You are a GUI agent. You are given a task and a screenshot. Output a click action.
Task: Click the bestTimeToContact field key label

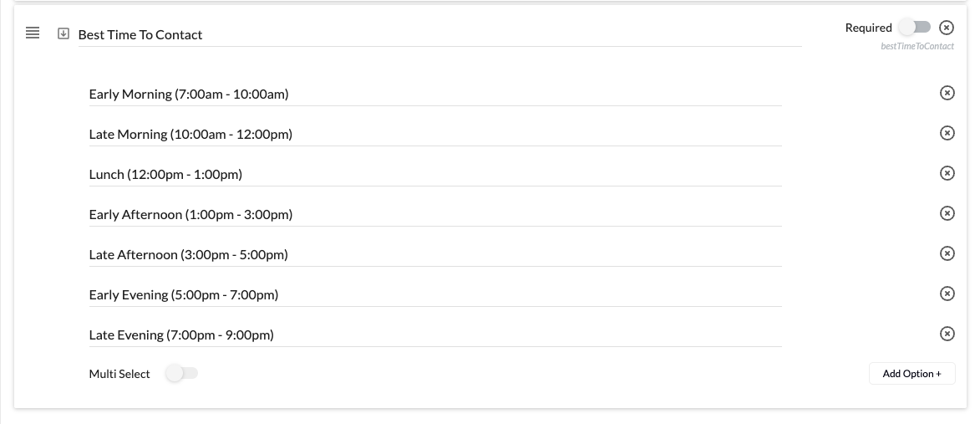(x=917, y=46)
